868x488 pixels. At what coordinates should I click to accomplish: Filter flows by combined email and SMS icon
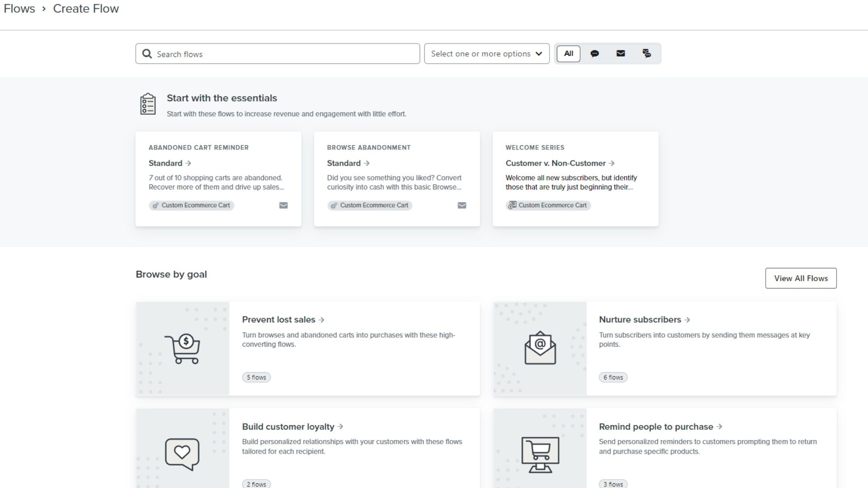(646, 53)
